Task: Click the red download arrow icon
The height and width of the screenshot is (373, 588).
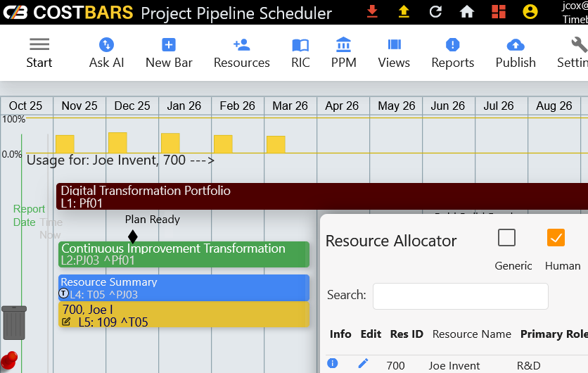Action: pyautogui.click(x=372, y=12)
